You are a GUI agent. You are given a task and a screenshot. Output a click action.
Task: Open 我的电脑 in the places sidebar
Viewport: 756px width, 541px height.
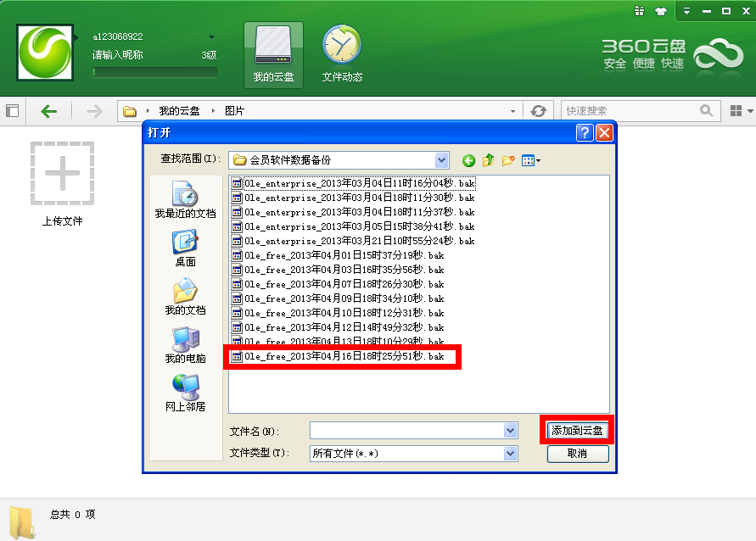coord(185,345)
